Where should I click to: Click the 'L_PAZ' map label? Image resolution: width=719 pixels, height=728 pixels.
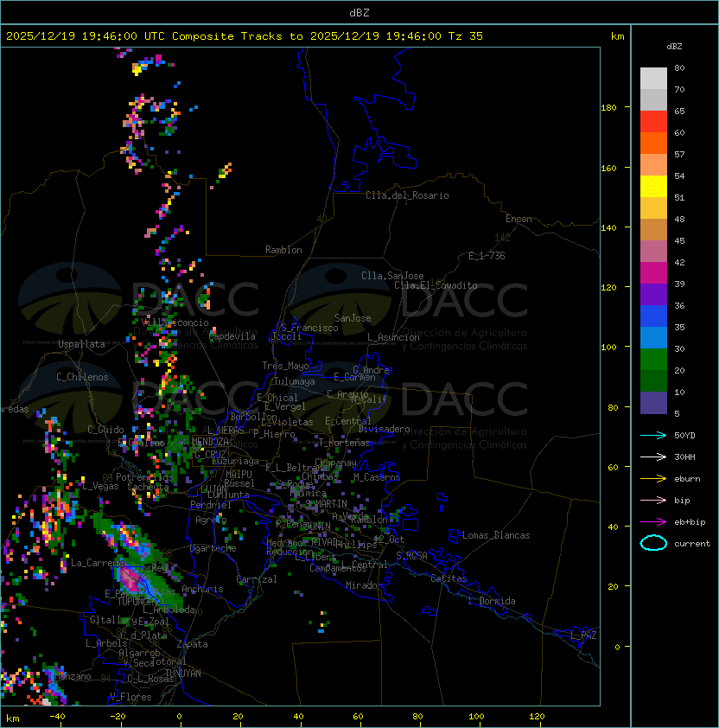click(583, 635)
